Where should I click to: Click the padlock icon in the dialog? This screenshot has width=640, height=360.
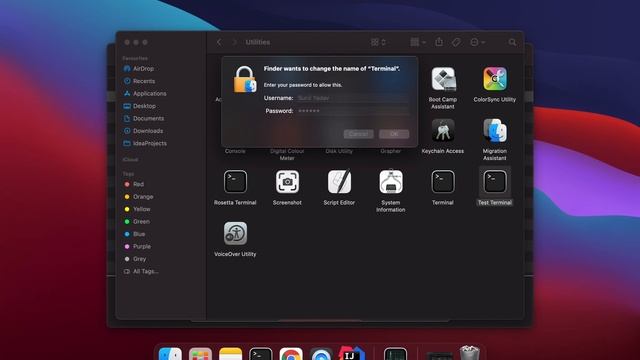pos(245,80)
